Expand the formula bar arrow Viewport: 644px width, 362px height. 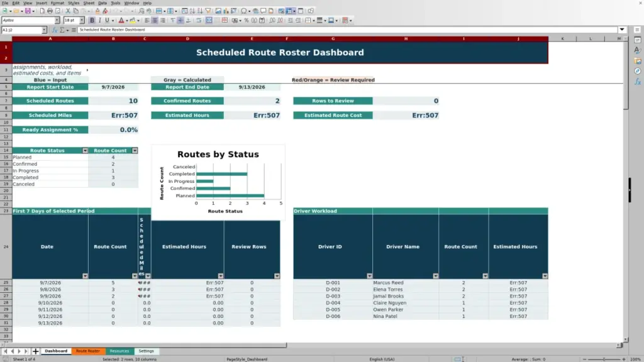click(x=622, y=30)
